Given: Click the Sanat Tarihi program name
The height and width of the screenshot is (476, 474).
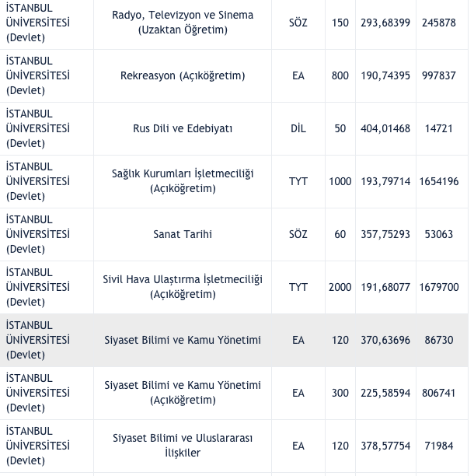Looking at the screenshot, I should pos(183,234).
